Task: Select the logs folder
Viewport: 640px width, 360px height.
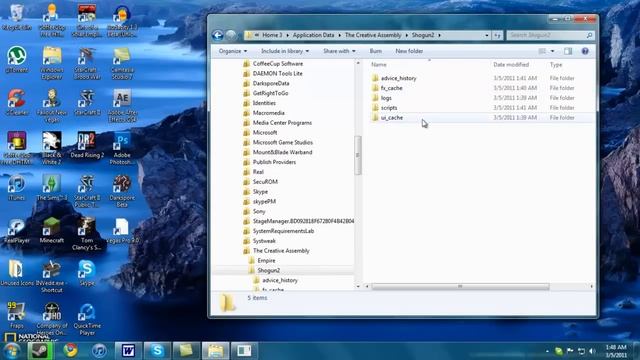Action: [x=386, y=98]
